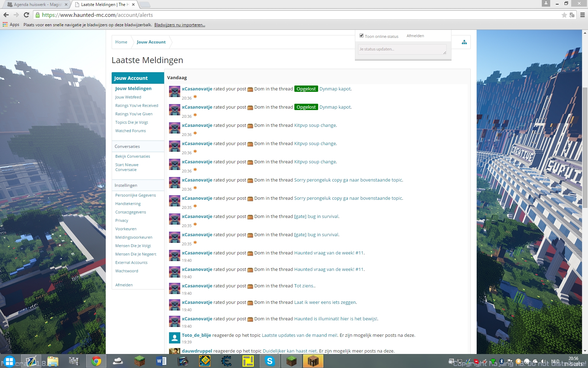This screenshot has height=368, width=588.
Task: Open Contactgegevens settings
Action: [x=131, y=212]
